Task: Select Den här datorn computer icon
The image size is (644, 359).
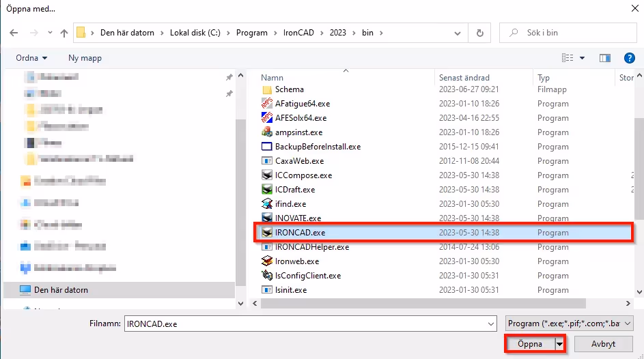Action: pos(25,289)
